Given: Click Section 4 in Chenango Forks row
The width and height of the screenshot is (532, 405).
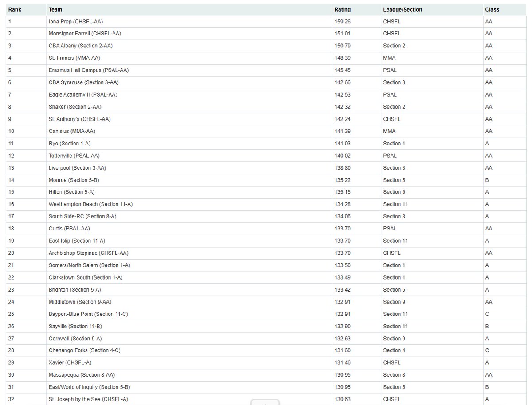Looking at the screenshot, I should coord(394,350).
